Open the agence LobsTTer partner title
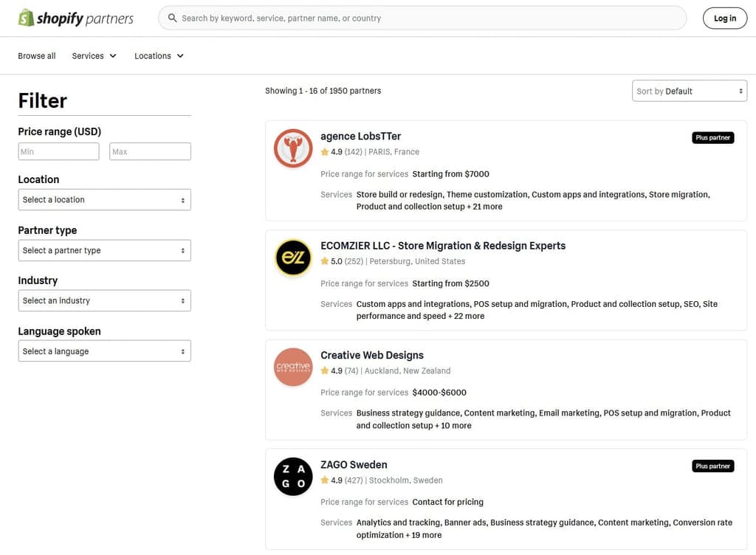Image resolution: width=756 pixels, height=555 pixels. pos(360,137)
